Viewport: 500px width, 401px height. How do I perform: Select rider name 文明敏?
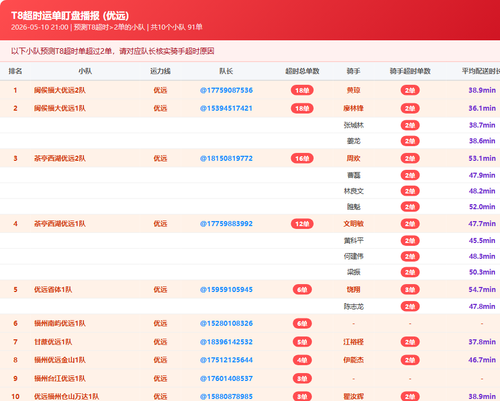click(354, 224)
